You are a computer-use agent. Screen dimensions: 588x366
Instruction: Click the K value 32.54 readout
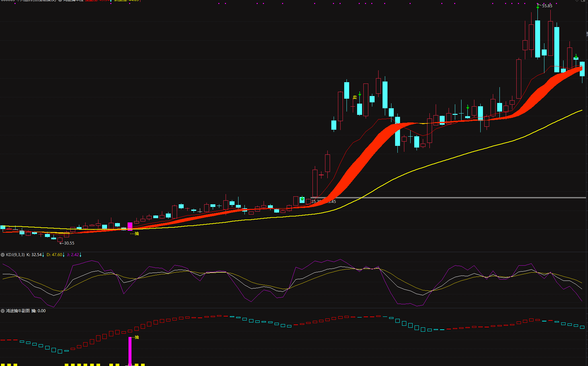pyautogui.click(x=35, y=255)
